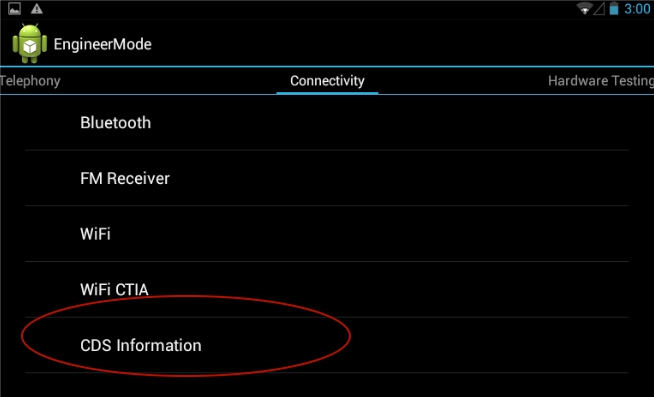This screenshot has height=397, width=654.
Task: Tap the warning triangle notification icon
Action: (x=37, y=9)
